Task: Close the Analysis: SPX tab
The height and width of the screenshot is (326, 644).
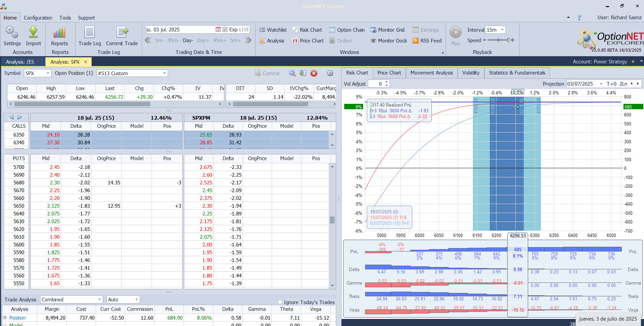Action: tap(86, 62)
